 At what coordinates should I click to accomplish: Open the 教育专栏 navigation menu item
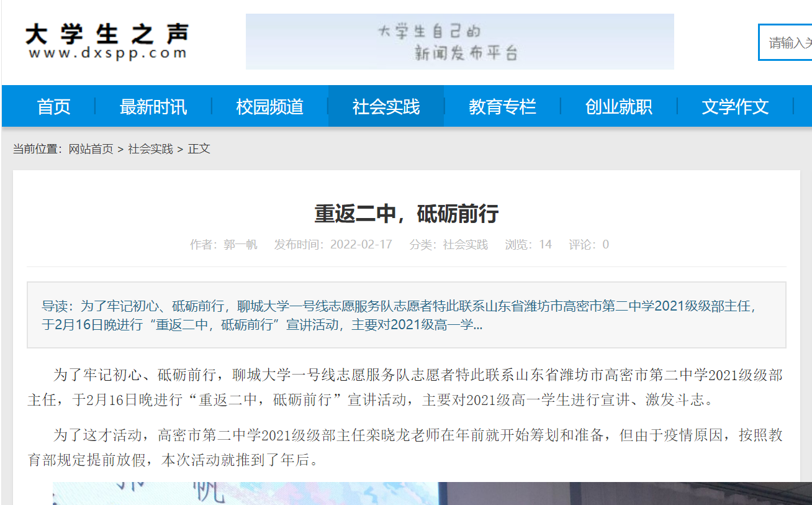(x=502, y=106)
